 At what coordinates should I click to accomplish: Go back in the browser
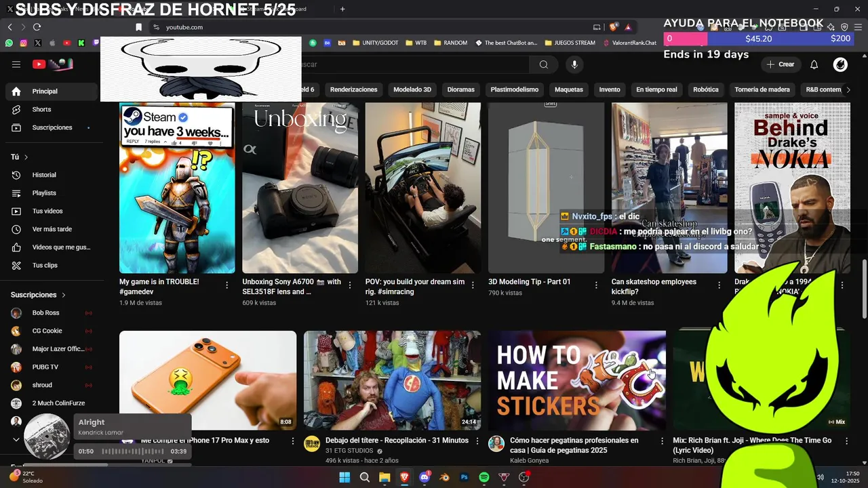[x=9, y=27]
